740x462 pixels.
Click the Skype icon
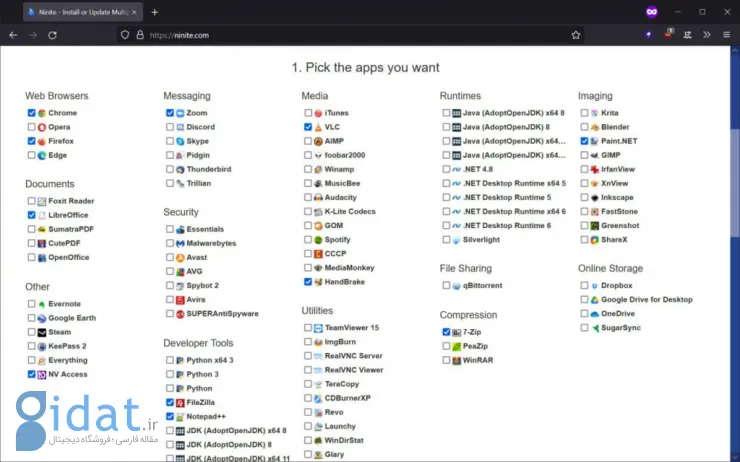[180, 142]
